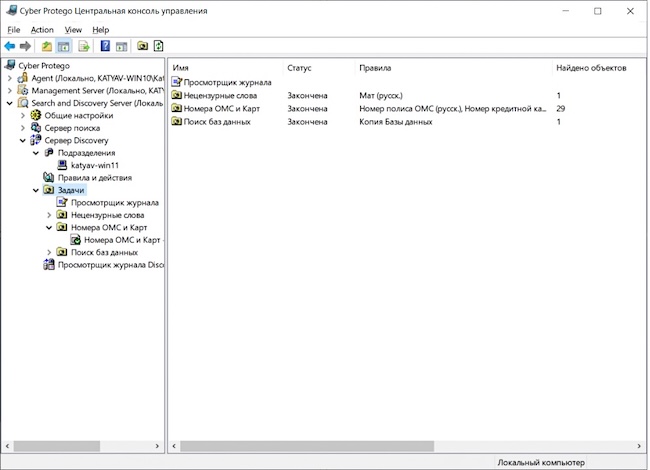Click the blue Back arrow in toolbar

(10, 46)
